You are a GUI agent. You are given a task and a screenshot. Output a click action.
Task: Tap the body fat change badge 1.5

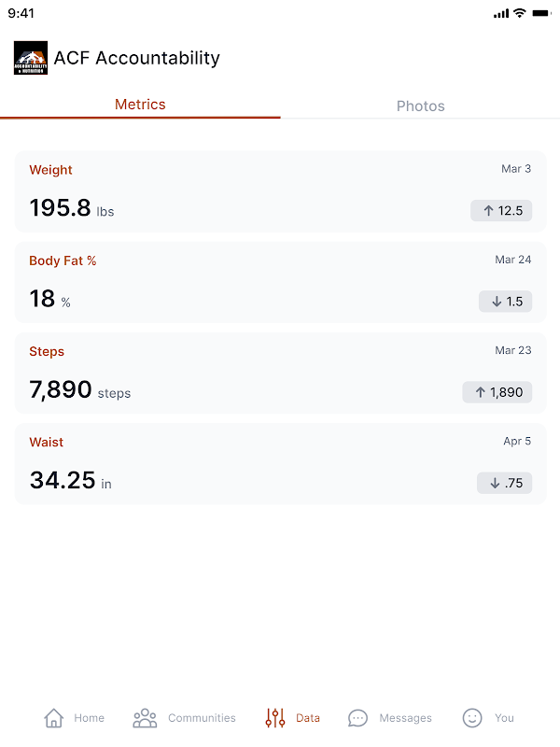(505, 301)
